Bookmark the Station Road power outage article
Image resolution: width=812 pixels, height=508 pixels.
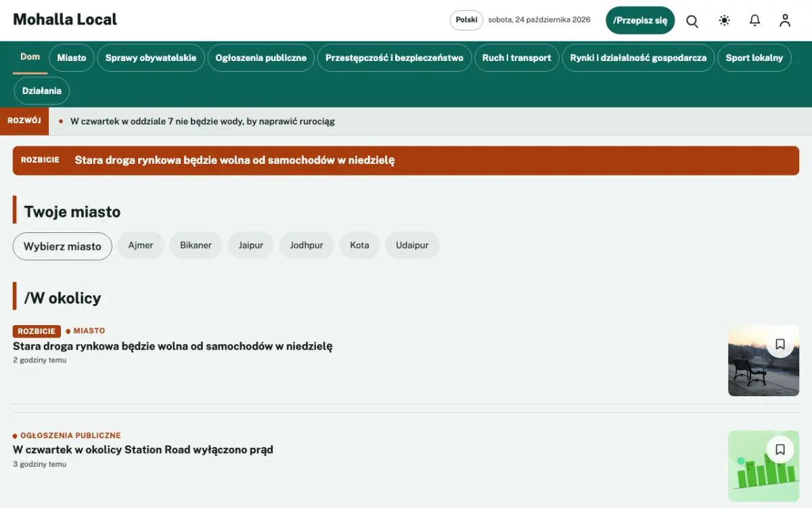pyautogui.click(x=780, y=449)
